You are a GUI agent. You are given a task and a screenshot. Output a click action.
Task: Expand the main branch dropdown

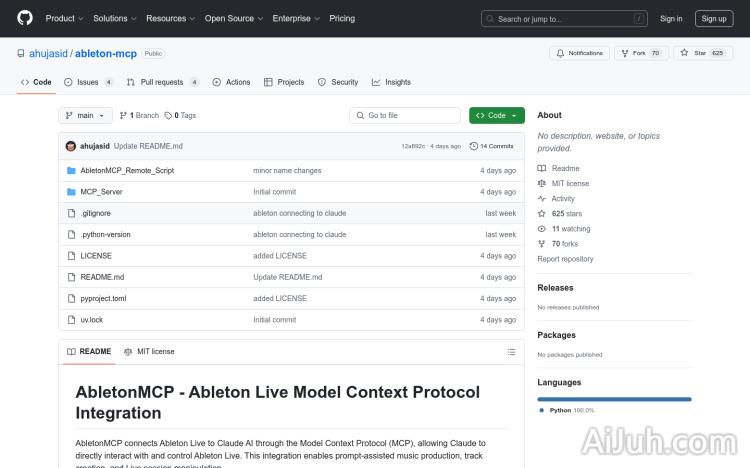point(87,115)
